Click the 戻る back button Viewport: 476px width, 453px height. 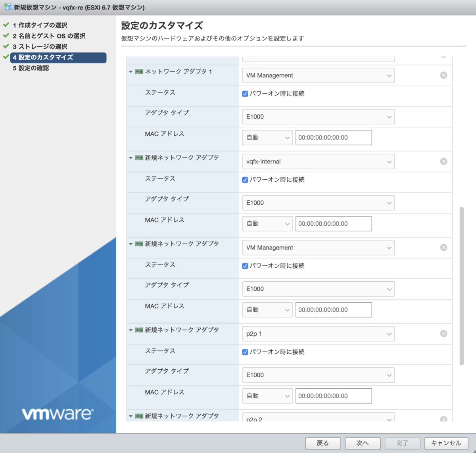[323, 443]
